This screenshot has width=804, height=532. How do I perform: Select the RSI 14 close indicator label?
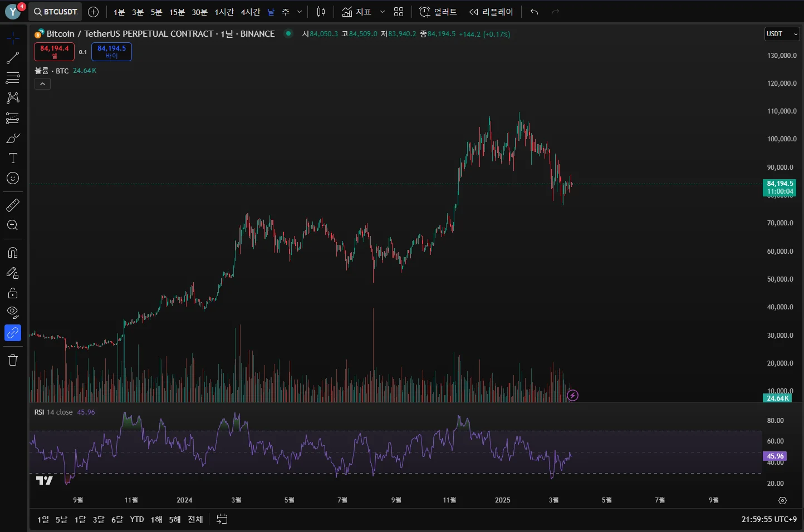tap(53, 412)
